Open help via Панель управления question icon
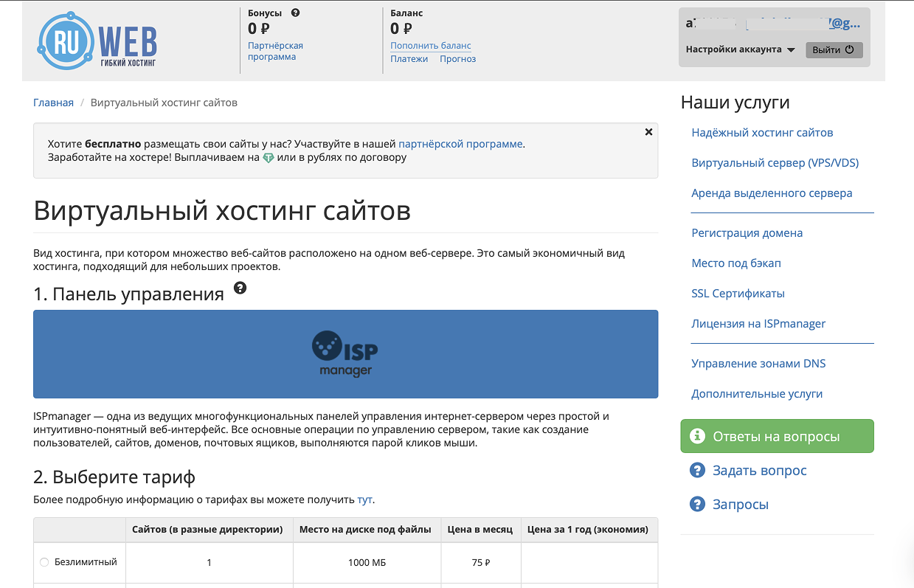The height and width of the screenshot is (588, 914). pos(240,289)
